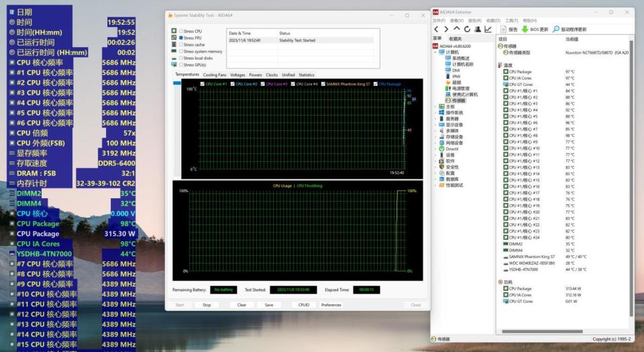Viewport: 644px width, 352px height.
Task: Click the blue graph slider handle
Action: [176, 83]
